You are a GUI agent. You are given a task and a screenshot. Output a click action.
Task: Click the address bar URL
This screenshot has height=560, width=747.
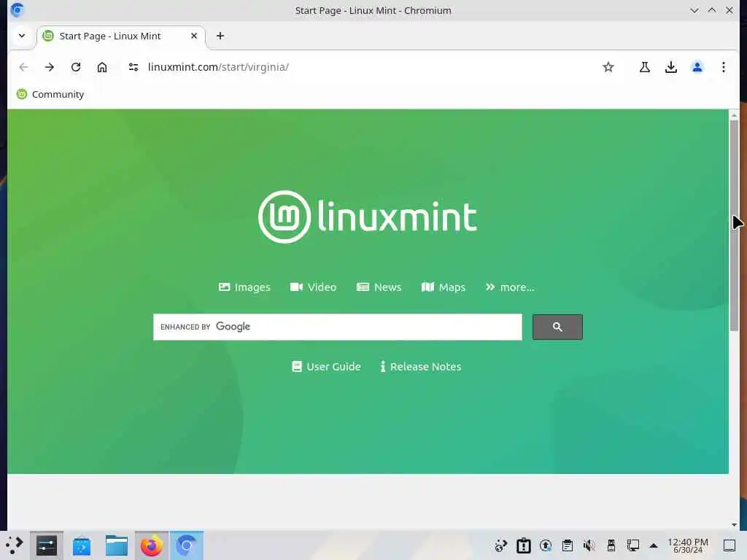coord(218,67)
